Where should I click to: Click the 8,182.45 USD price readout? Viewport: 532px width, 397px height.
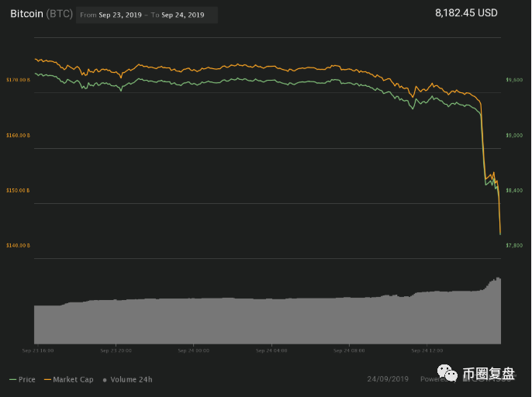[466, 13]
